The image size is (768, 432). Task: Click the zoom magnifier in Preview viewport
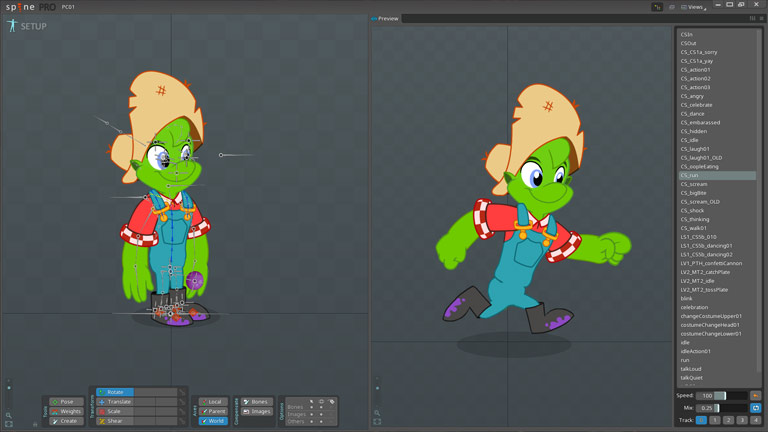pyautogui.click(x=377, y=413)
